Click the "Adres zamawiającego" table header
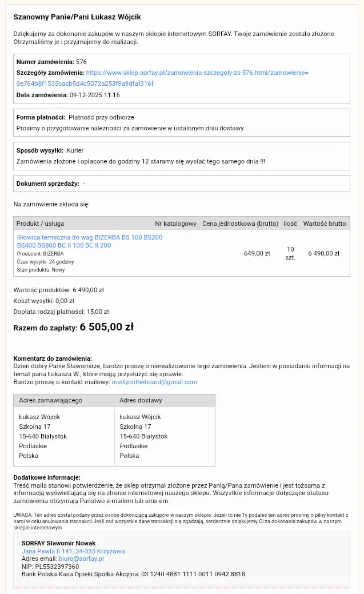 pos(51,401)
